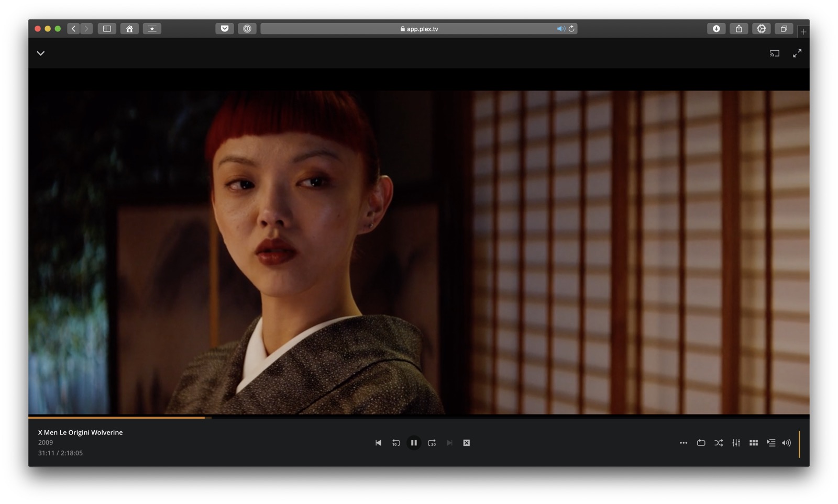Save page with the Pocket extension
Viewport: 838px width, 504px height.
pyautogui.click(x=225, y=29)
